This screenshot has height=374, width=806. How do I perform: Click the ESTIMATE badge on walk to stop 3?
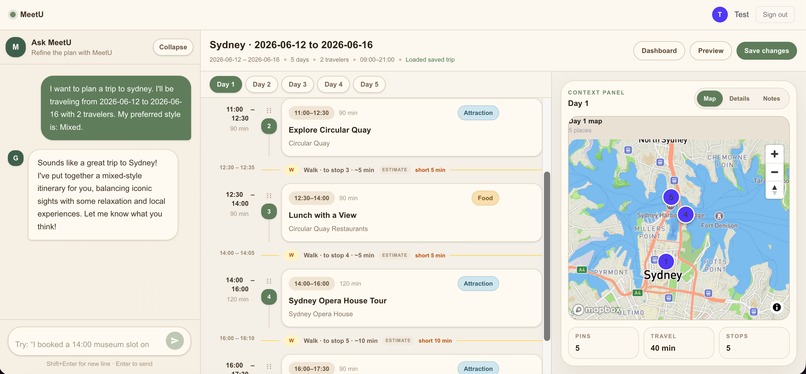point(395,170)
